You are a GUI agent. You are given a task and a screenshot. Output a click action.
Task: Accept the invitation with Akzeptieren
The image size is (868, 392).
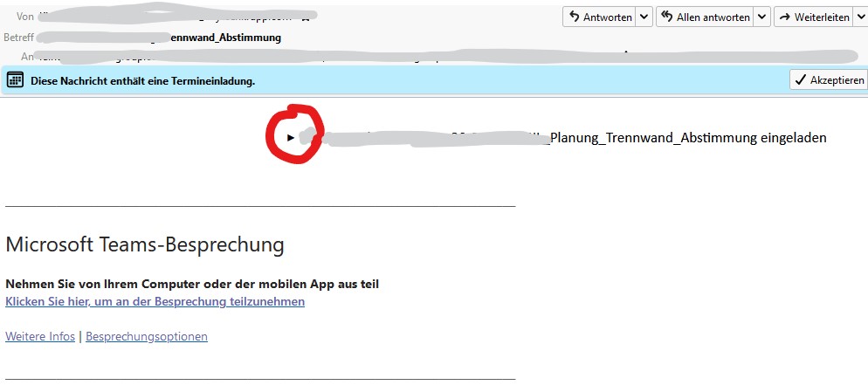[x=829, y=80]
